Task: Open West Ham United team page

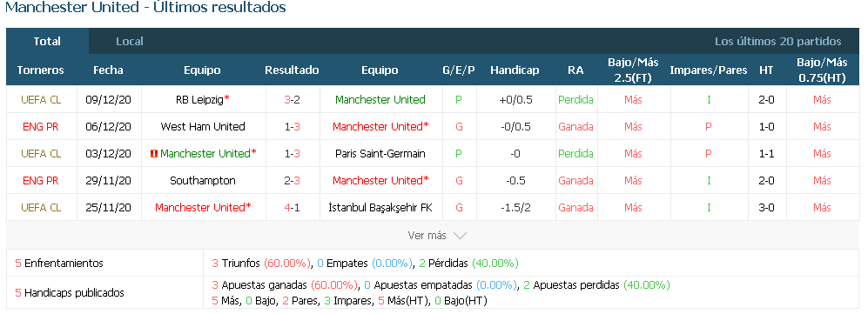Action: click(203, 127)
